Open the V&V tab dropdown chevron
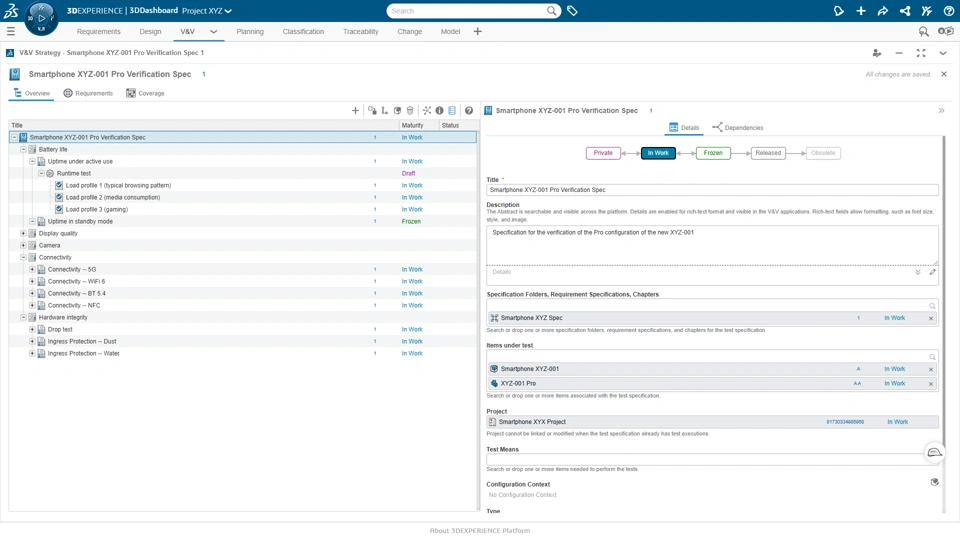The width and height of the screenshot is (960, 540). click(214, 31)
